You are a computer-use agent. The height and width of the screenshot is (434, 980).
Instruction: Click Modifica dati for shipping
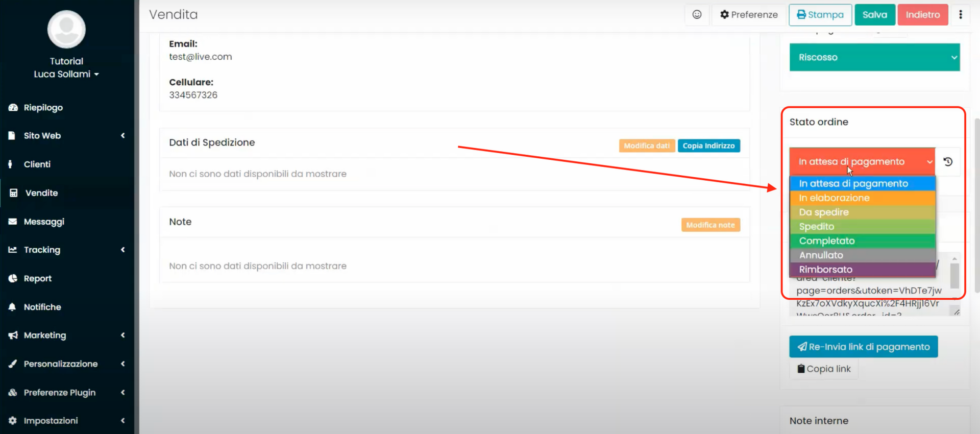pyautogui.click(x=647, y=146)
